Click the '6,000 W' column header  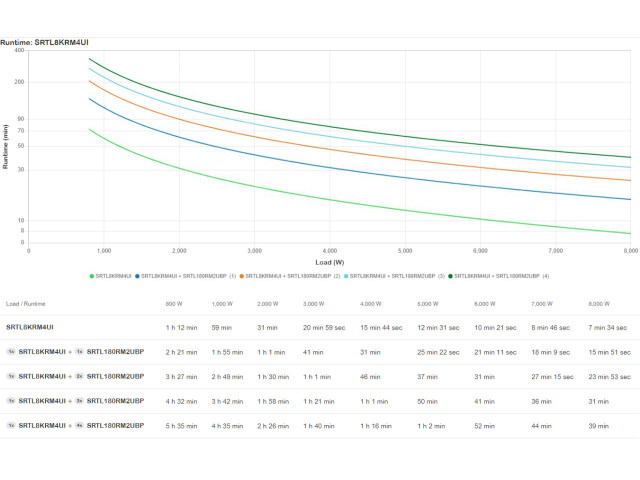[485, 304]
